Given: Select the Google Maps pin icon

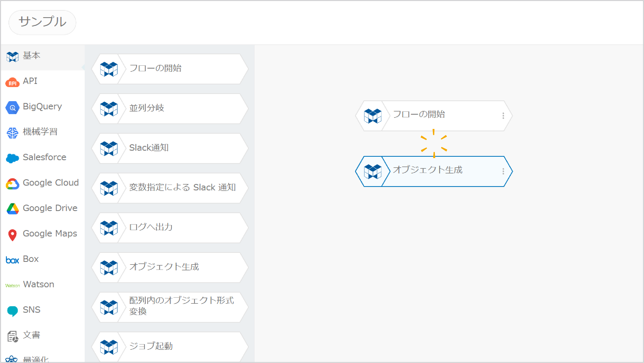Looking at the screenshot, I should click(12, 235).
